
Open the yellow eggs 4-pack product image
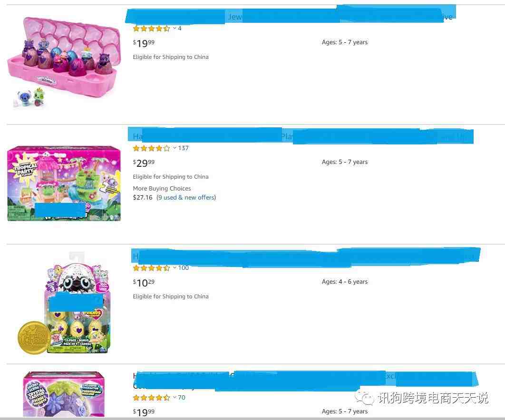pos(64,303)
